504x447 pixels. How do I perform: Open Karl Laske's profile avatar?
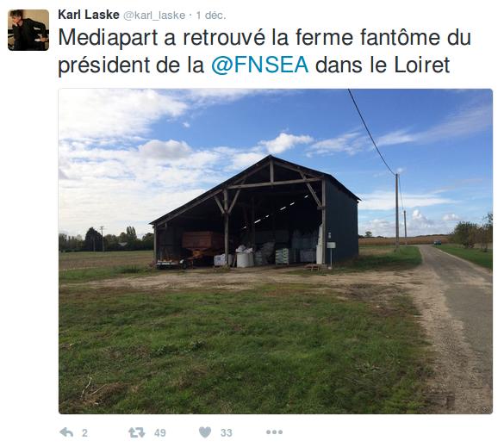click(28, 30)
